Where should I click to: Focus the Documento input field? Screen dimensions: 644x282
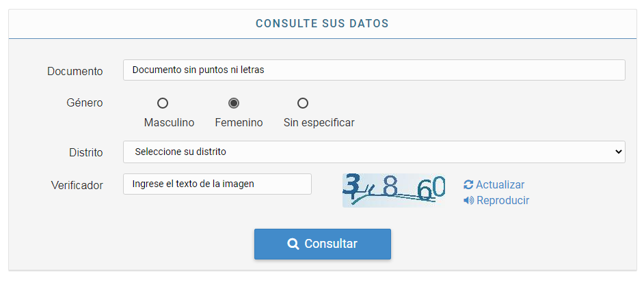373,70
